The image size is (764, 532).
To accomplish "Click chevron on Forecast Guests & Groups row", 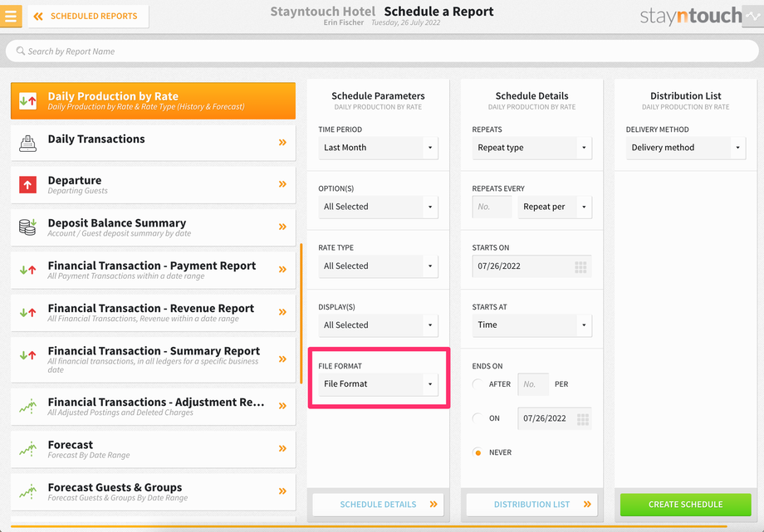I will pos(282,491).
